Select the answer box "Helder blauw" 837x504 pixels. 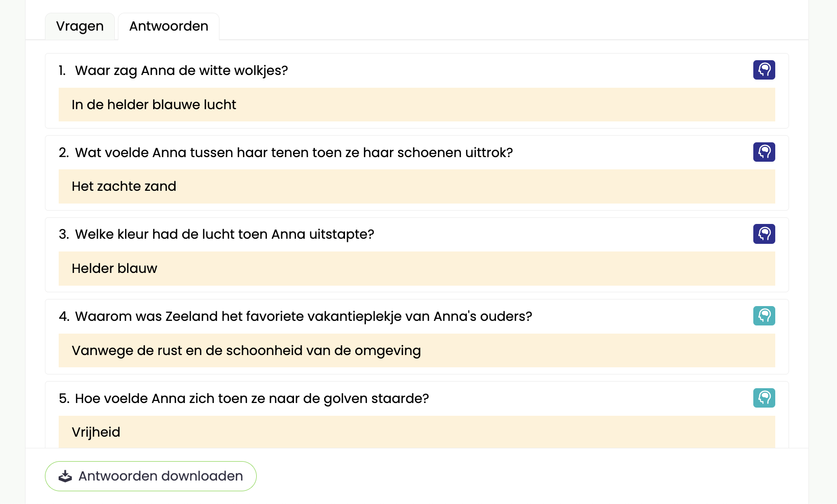click(x=114, y=268)
